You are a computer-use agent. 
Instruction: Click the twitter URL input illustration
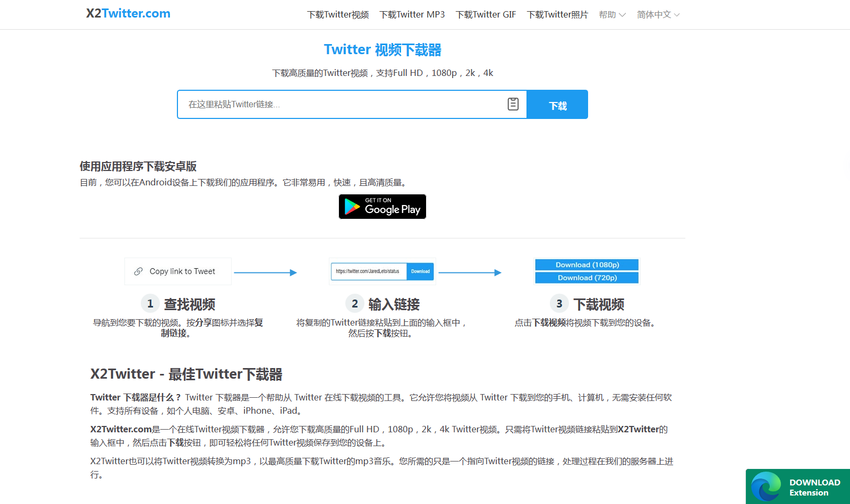click(382, 271)
